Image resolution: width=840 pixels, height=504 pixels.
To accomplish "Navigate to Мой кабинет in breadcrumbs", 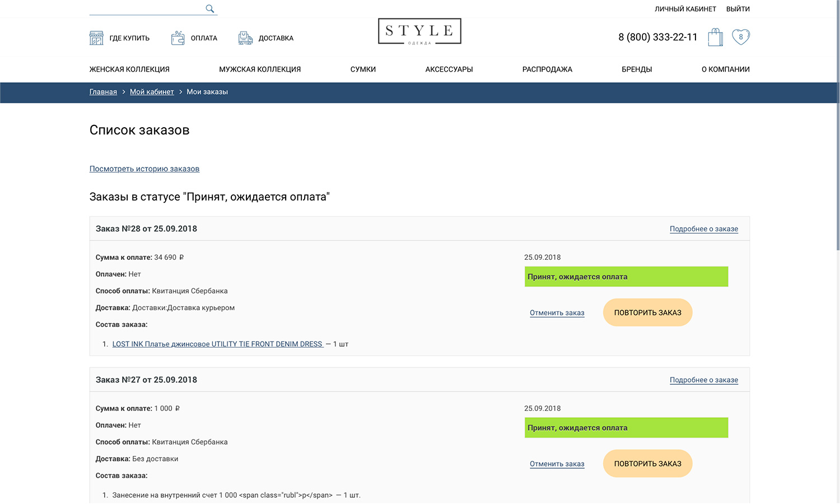I will (152, 92).
